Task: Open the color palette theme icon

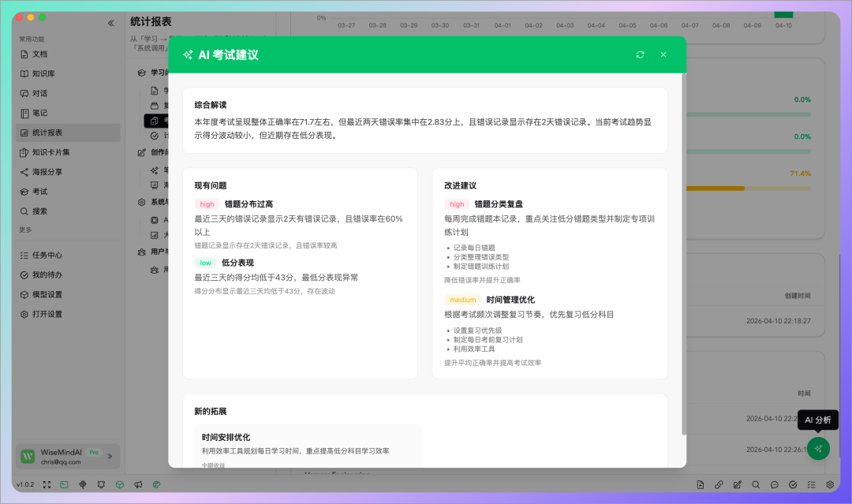Action: coord(156,484)
